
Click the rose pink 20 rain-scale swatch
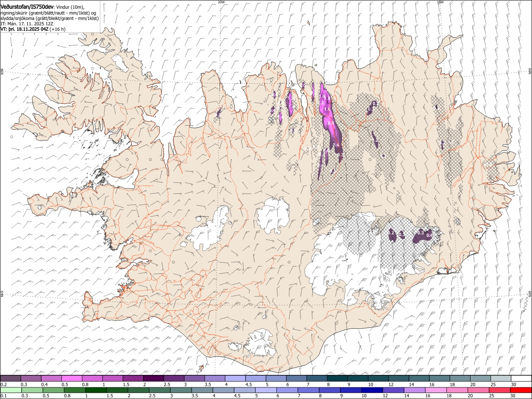click(x=478, y=390)
